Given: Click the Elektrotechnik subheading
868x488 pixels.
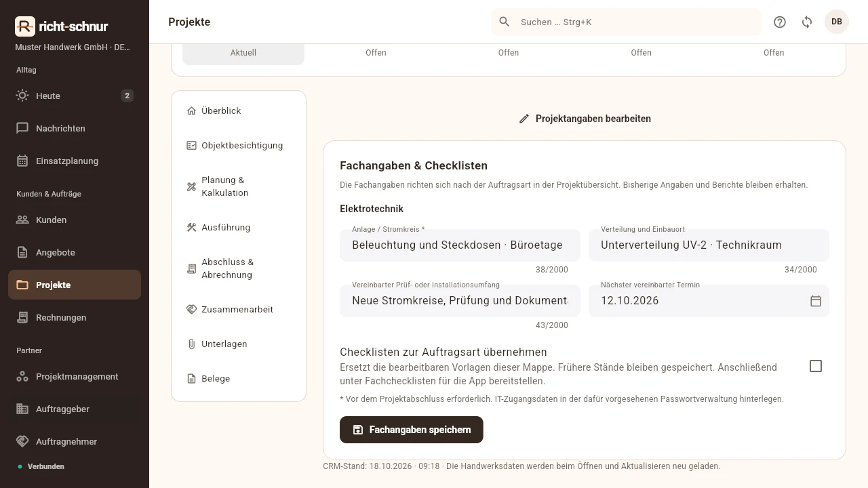Looking at the screenshot, I should (x=372, y=209).
